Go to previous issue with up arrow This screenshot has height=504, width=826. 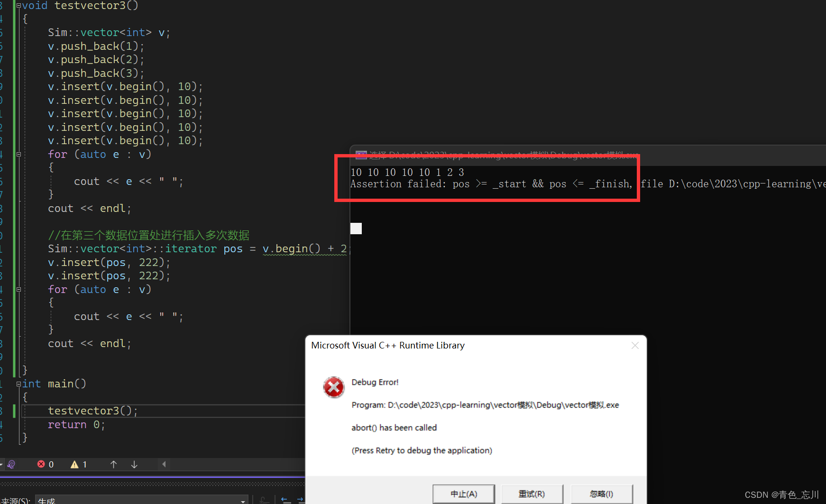(113, 464)
